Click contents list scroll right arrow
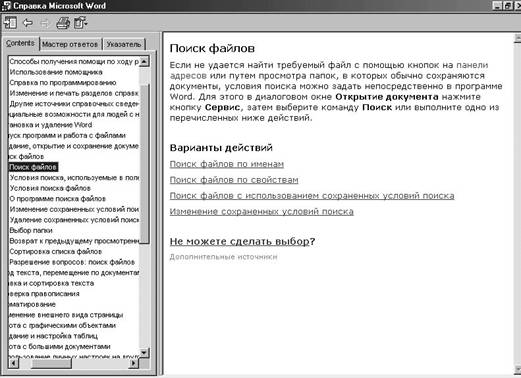The width and height of the screenshot is (521, 378). coord(134,363)
